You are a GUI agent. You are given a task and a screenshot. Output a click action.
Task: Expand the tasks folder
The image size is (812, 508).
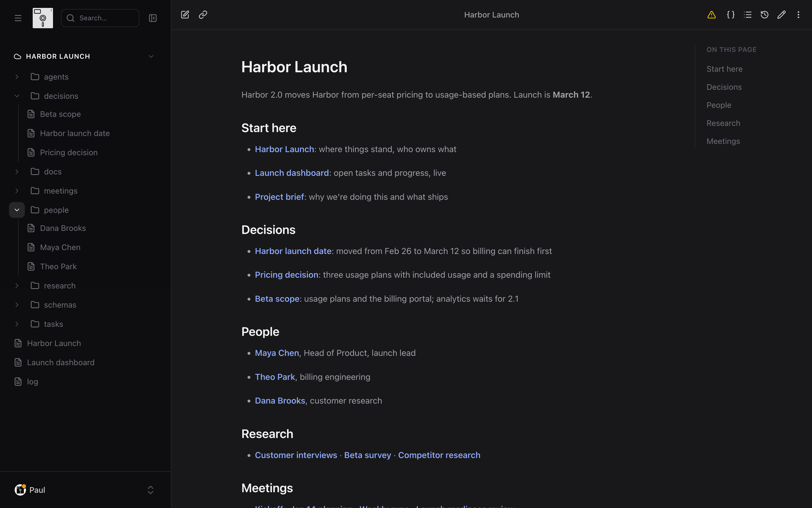coord(17,324)
